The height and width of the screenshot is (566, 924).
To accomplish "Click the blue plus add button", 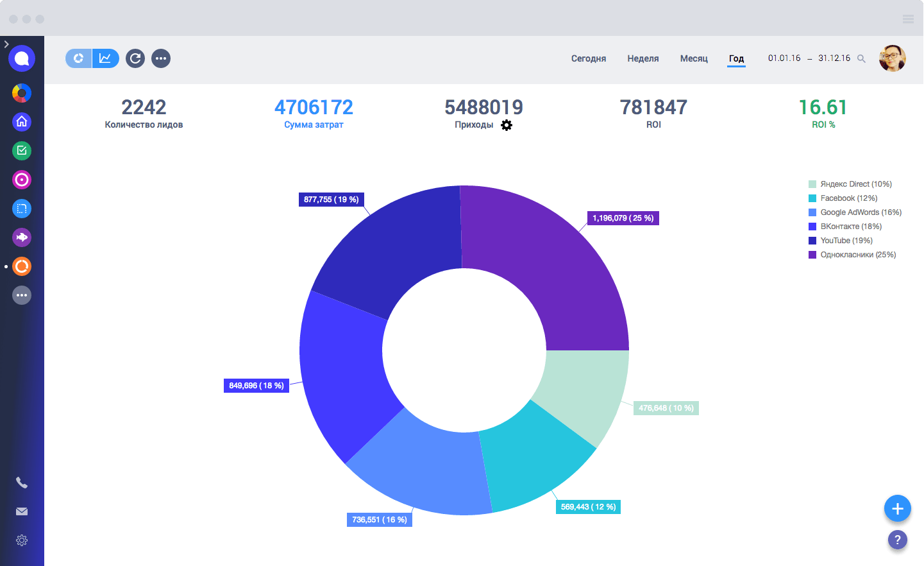I will pos(897,509).
